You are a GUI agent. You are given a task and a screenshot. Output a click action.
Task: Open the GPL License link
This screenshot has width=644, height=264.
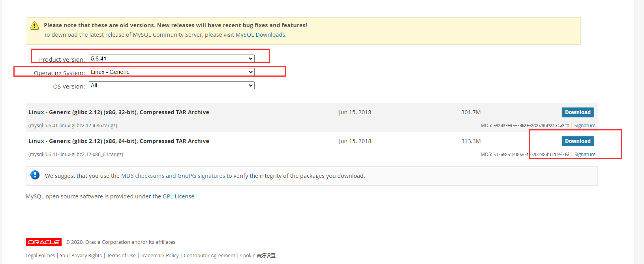[178, 196]
